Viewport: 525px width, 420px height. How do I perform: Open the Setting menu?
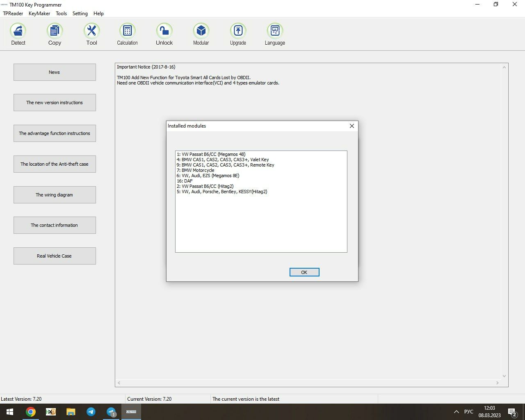(80, 14)
